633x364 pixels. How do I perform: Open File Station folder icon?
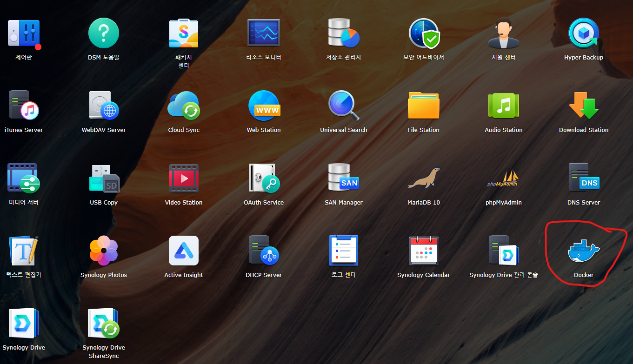pos(424,106)
